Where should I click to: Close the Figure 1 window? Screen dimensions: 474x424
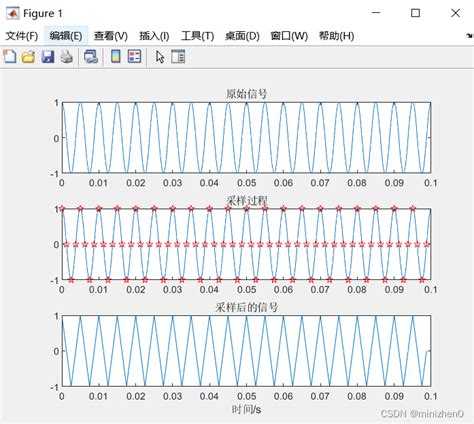tap(455, 13)
